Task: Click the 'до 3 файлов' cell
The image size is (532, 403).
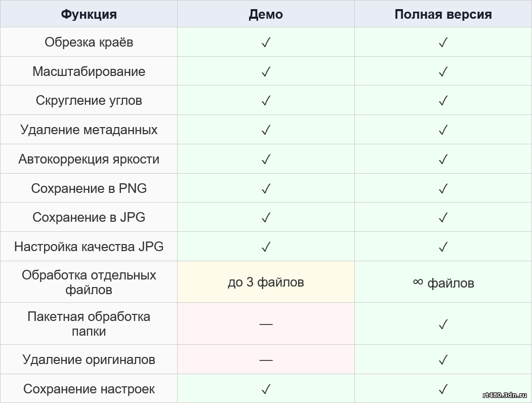Action: click(x=266, y=282)
